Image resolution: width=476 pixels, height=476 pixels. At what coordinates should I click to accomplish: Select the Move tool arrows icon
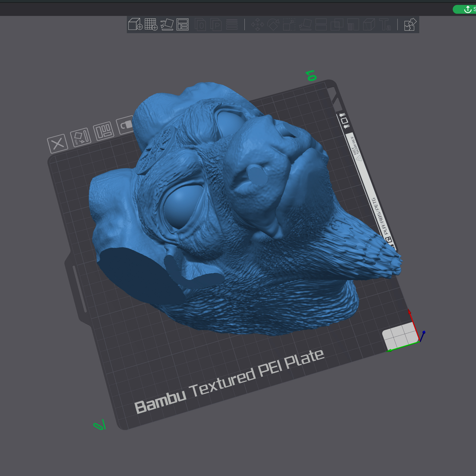pos(257,24)
